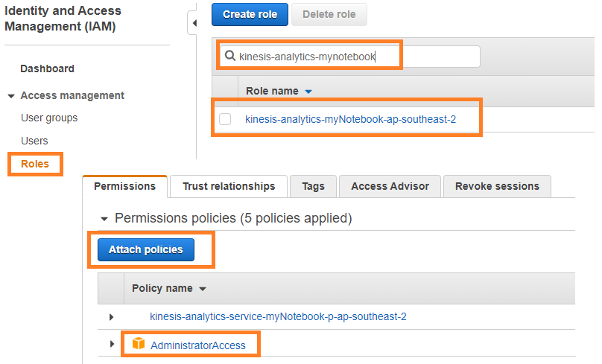The image size is (602, 364).
Task: Open the kinesis-analytics-myNotebook-ap-southeast-2 role link
Action: coord(350,119)
